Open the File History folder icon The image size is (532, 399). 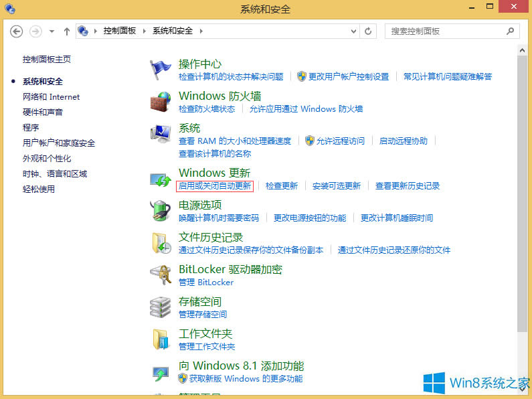click(161, 243)
